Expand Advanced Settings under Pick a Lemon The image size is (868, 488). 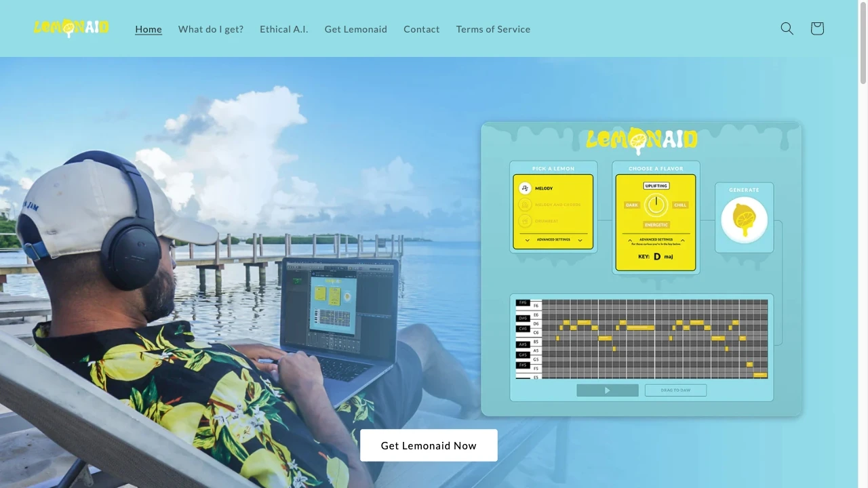click(553, 240)
